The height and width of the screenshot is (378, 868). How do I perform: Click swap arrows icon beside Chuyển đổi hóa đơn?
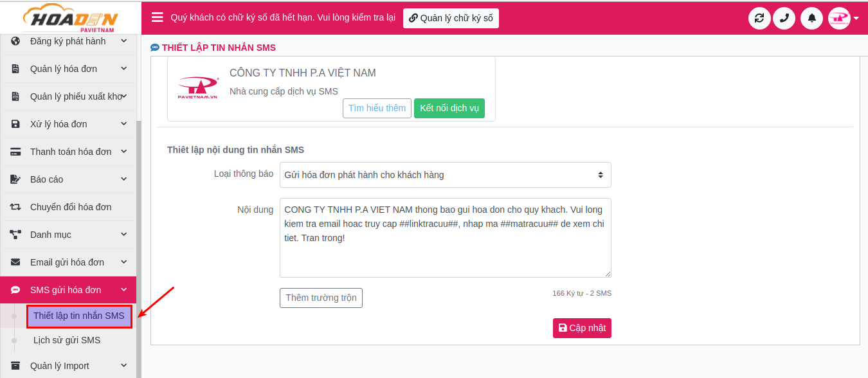[15, 207]
